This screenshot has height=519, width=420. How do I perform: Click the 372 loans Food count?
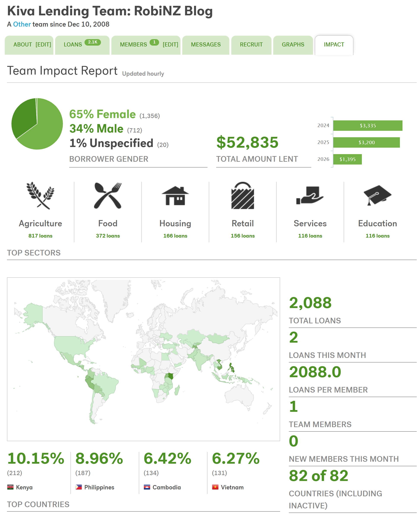(108, 236)
